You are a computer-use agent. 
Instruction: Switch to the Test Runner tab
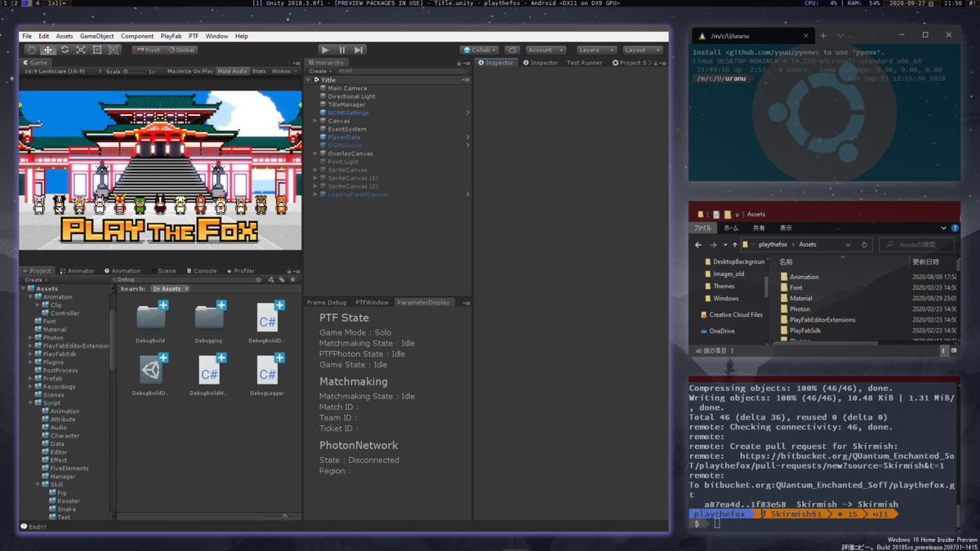(584, 63)
